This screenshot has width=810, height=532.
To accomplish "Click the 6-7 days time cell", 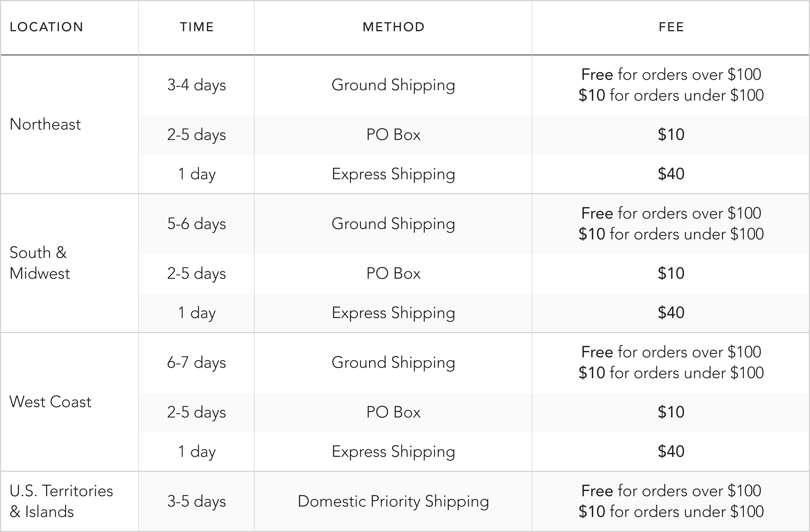I will point(196,363).
